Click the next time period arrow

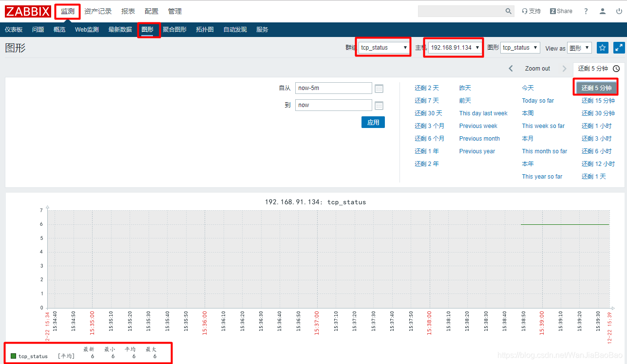coord(564,69)
